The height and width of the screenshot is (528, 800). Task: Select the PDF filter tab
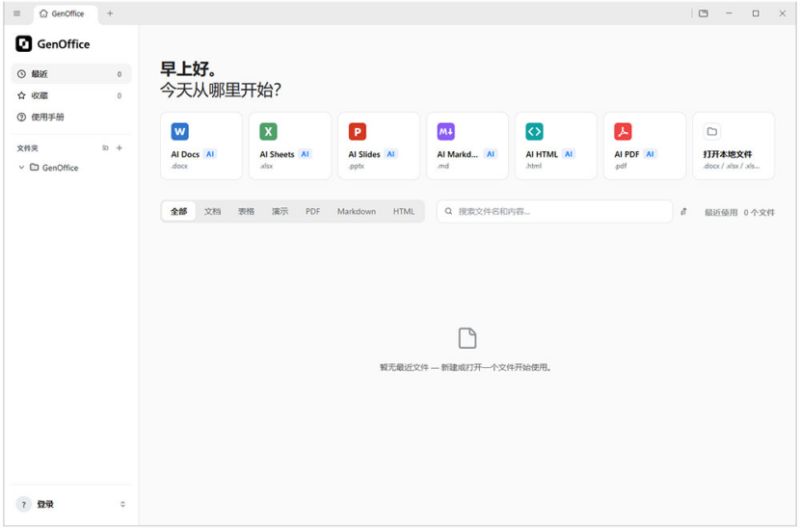click(313, 211)
